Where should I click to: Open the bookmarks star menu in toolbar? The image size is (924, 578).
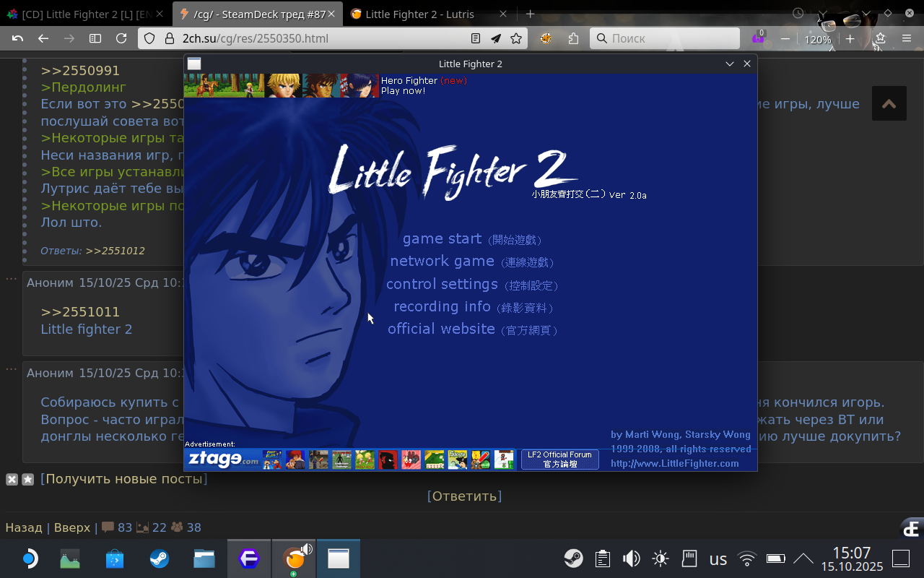click(x=880, y=38)
